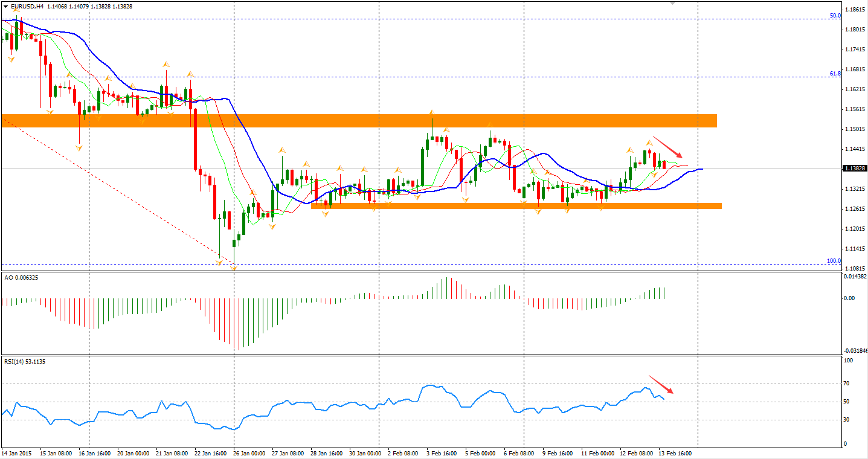Click the 20 Jan 00:00 time axis label

(x=132, y=452)
